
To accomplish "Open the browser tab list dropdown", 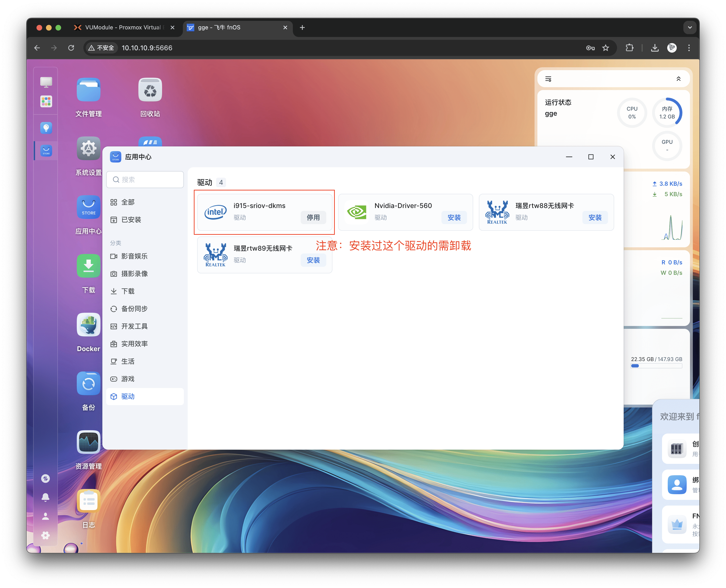I will pyautogui.click(x=690, y=27).
